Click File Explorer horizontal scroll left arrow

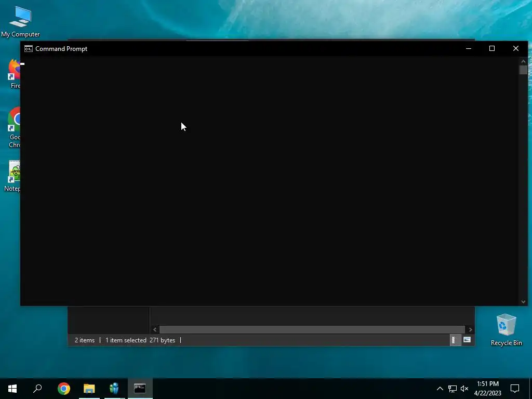coord(155,329)
